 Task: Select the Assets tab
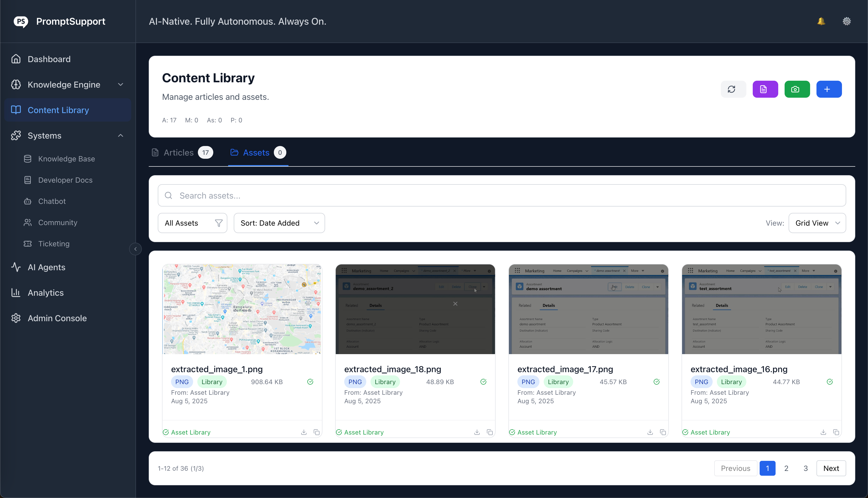pos(256,153)
